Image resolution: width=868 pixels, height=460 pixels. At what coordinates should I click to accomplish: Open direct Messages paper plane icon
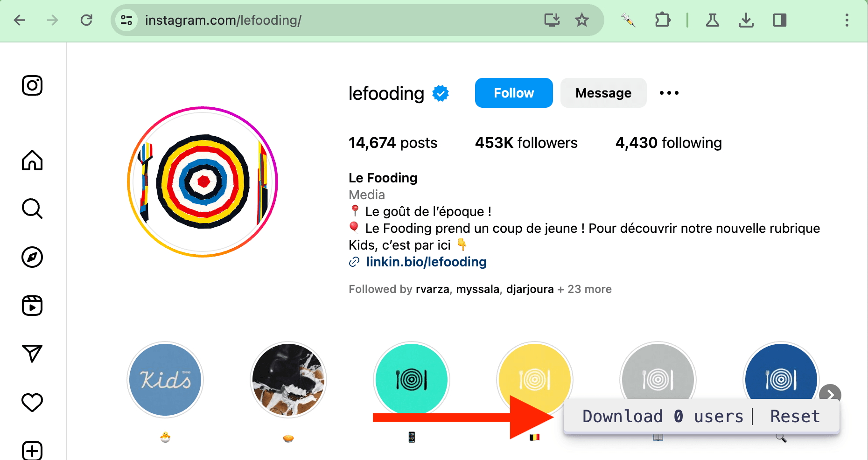[x=32, y=354]
